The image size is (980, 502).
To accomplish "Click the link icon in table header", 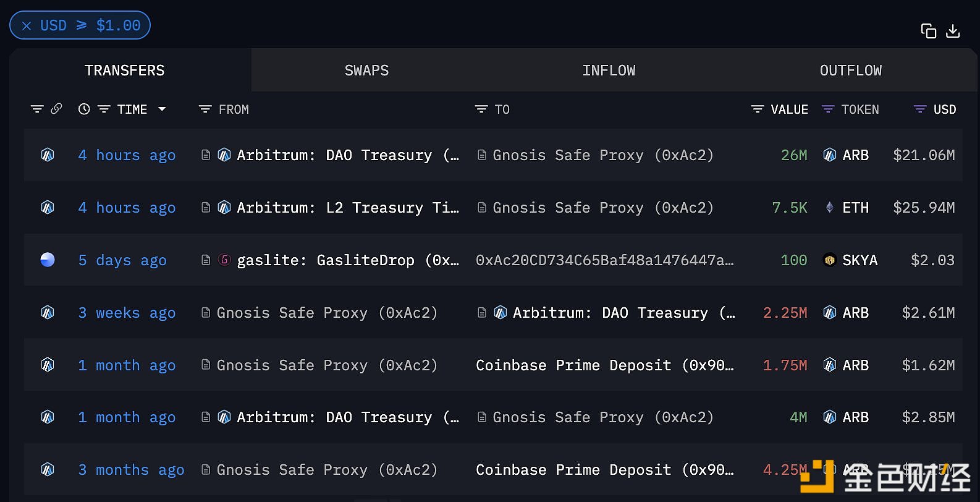I will (x=56, y=109).
